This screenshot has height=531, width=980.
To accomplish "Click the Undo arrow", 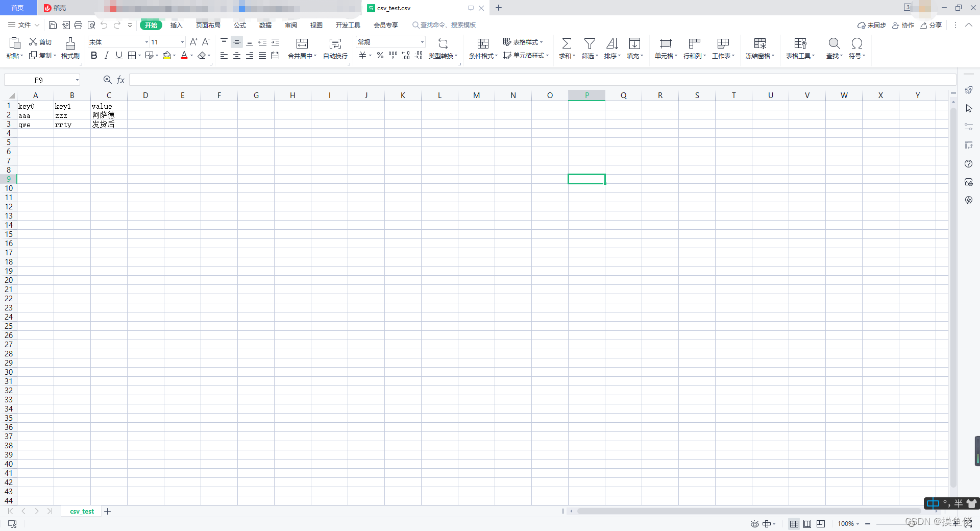I will coord(104,25).
